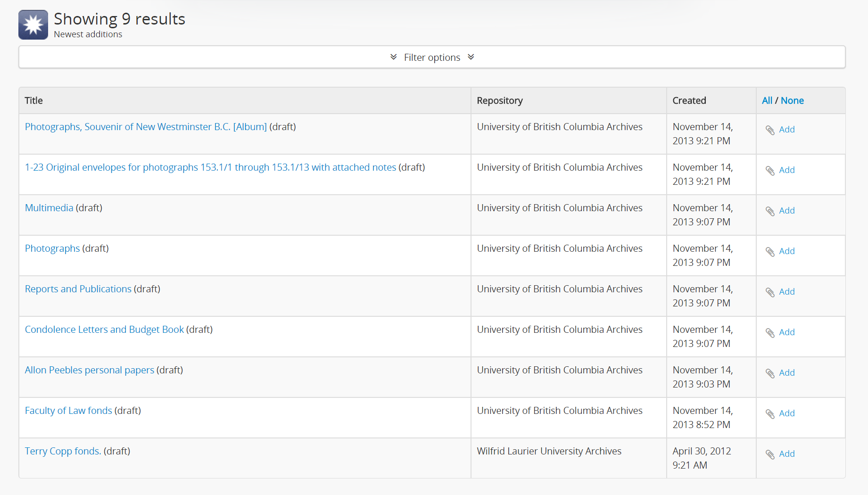Open Photographs, Souvenir of New Westminster record
This screenshot has width=868, height=495.
click(x=146, y=127)
